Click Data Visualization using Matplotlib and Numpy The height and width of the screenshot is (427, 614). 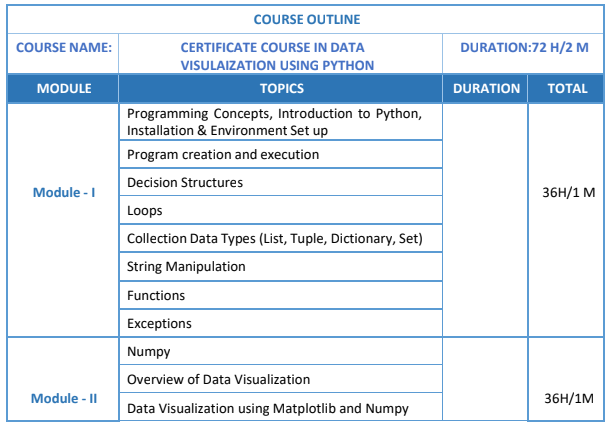(268, 409)
